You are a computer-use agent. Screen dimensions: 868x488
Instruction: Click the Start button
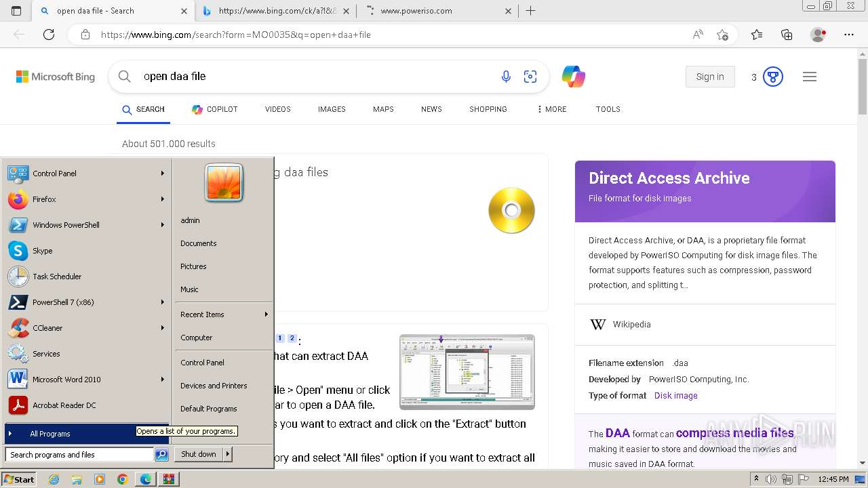click(19, 479)
